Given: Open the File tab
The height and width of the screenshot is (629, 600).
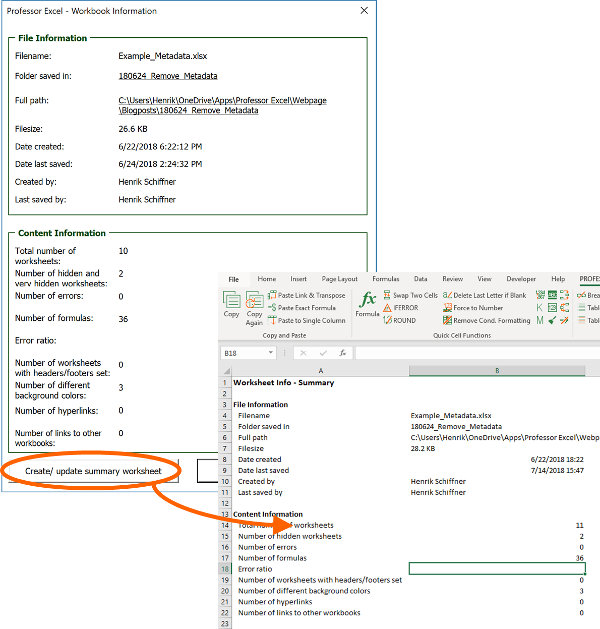Looking at the screenshot, I should click(x=233, y=279).
